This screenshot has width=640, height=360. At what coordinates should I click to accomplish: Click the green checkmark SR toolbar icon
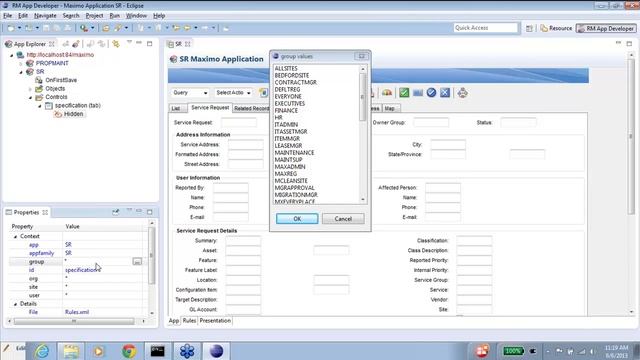(x=404, y=93)
